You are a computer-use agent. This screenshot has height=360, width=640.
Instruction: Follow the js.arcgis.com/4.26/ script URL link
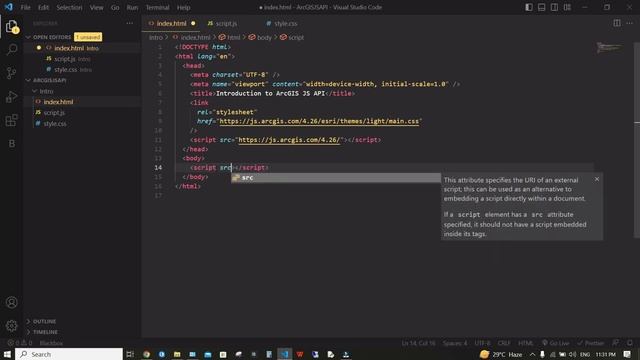[x=289, y=140]
